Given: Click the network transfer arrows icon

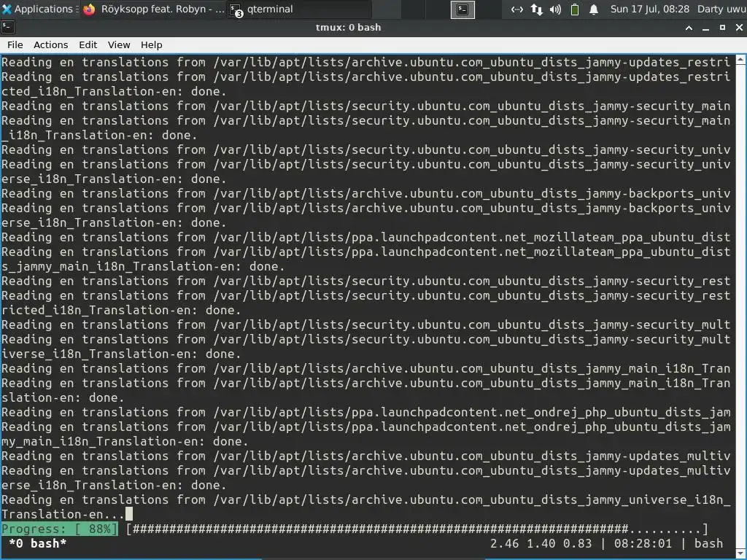Looking at the screenshot, I should coord(536,9).
